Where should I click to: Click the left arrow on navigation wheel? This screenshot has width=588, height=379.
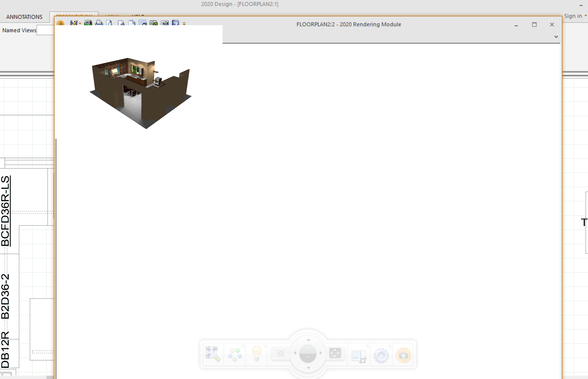pyautogui.click(x=295, y=353)
